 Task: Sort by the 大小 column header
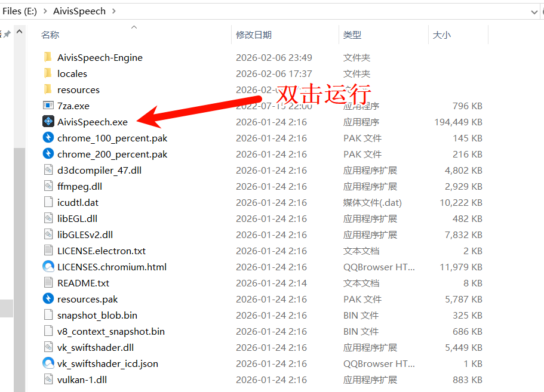[x=442, y=35]
